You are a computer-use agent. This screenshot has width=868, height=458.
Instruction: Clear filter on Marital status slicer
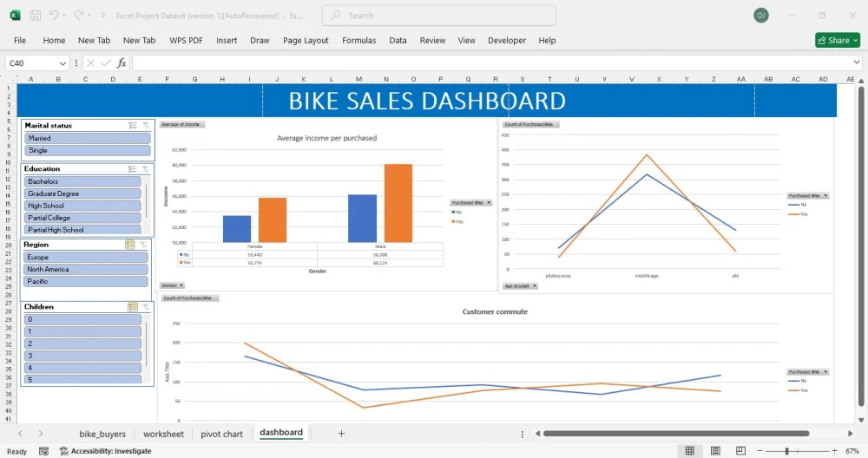pos(146,126)
